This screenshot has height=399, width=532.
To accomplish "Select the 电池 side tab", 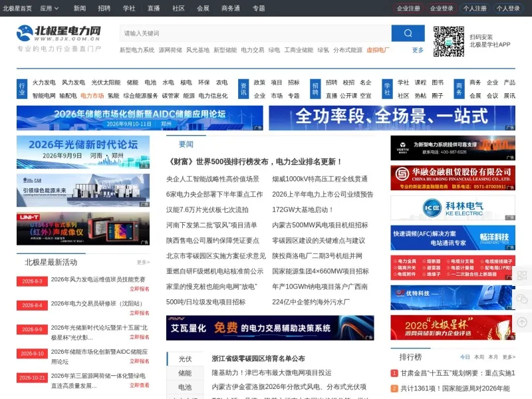I will pos(185,387).
